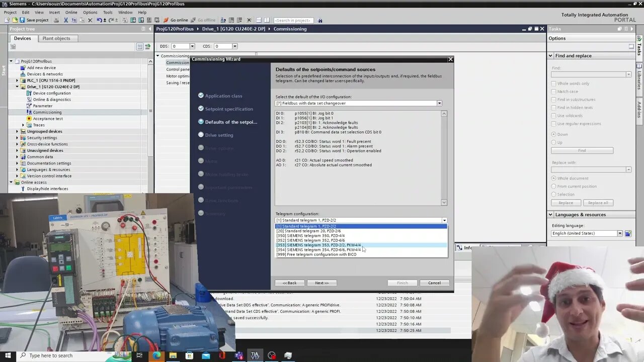Expand the PLC_1 node in project tree
Screen dimensions: 644x362
(17, 80)
